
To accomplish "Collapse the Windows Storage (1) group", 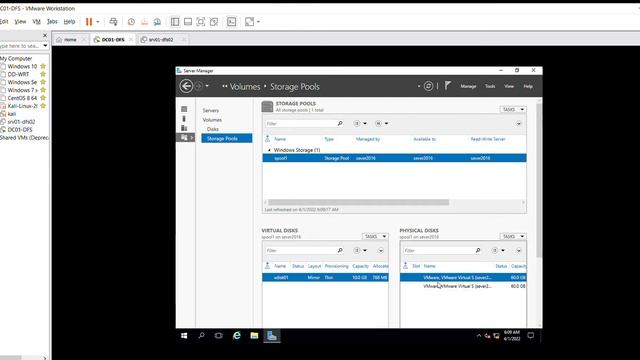I will click(x=269, y=150).
